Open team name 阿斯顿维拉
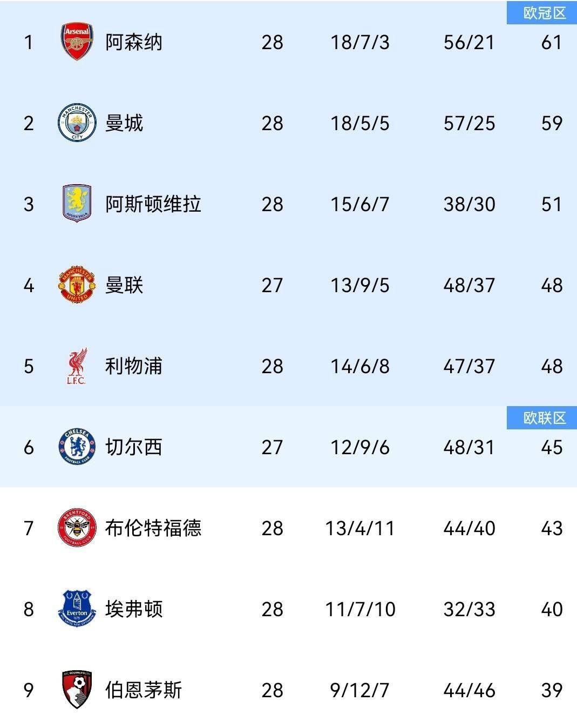The height and width of the screenshot is (728, 577). click(x=153, y=204)
